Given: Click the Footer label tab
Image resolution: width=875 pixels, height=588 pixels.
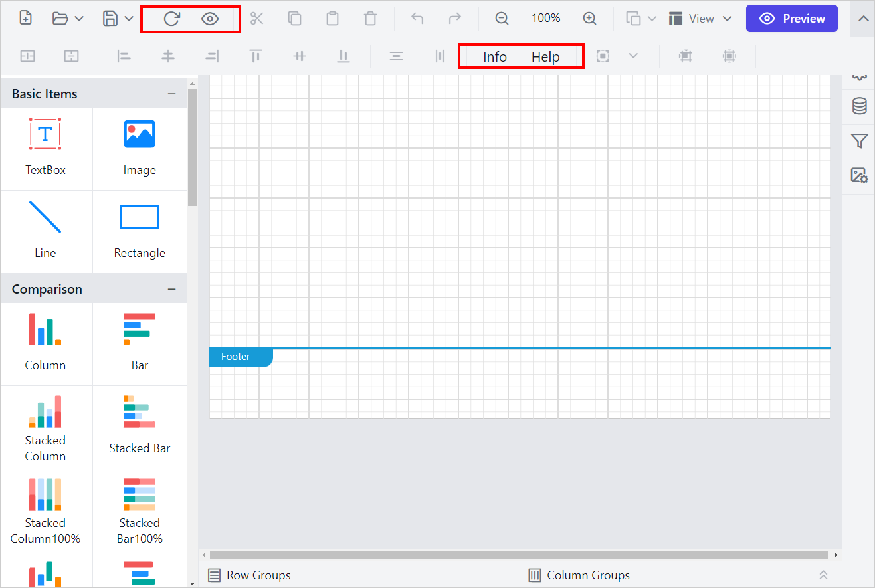Looking at the screenshot, I should [241, 357].
